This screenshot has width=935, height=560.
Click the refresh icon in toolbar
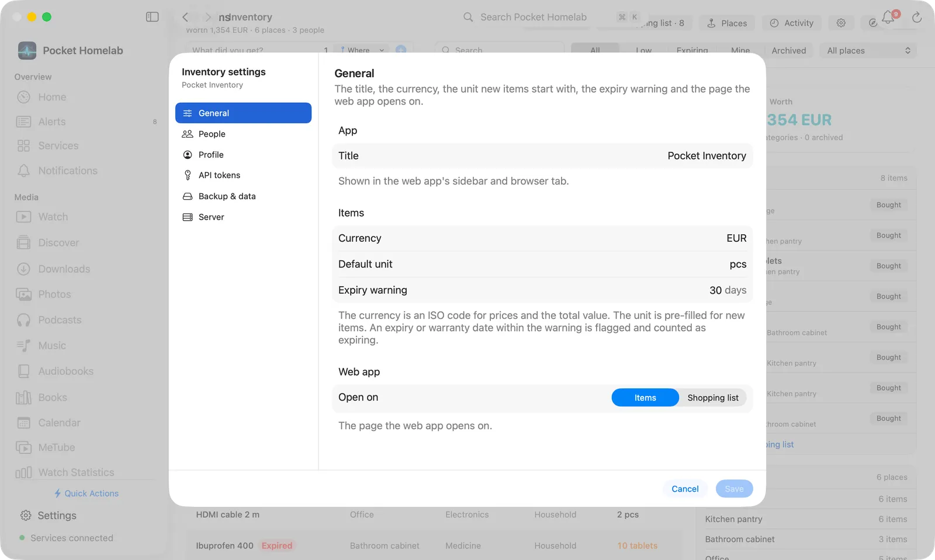pos(916,18)
